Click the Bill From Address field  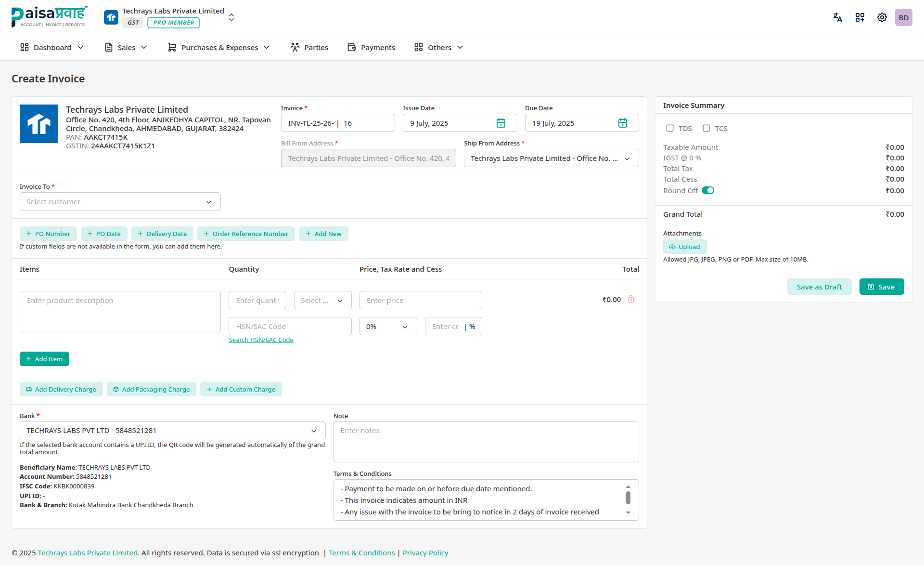point(369,158)
